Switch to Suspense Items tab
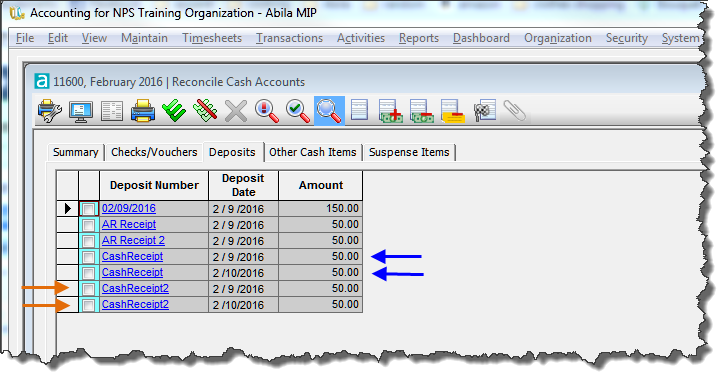 click(x=409, y=152)
